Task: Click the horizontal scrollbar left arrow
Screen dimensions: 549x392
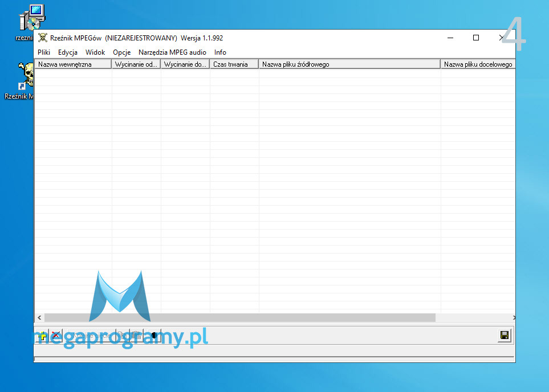Action: (x=39, y=317)
